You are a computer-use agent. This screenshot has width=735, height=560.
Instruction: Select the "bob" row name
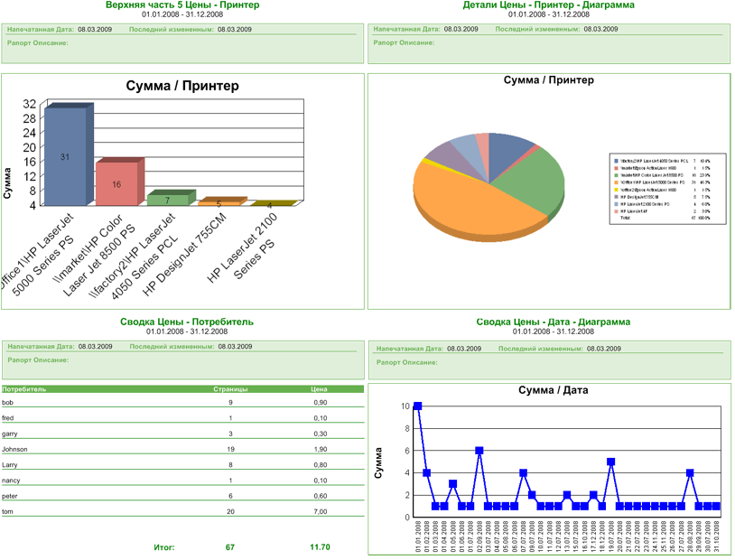[x=7, y=403]
